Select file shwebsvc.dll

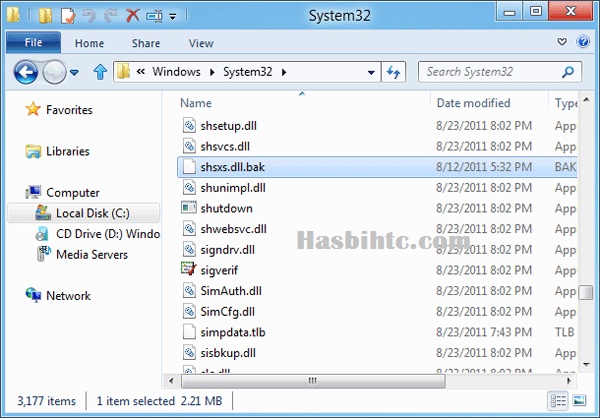pos(233,229)
